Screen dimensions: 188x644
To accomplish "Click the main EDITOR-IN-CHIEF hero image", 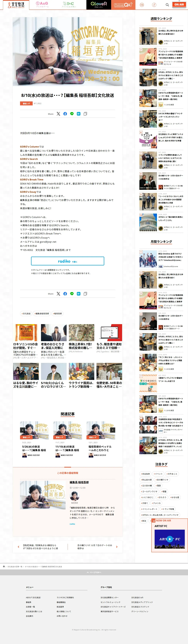I will click(67, 52).
